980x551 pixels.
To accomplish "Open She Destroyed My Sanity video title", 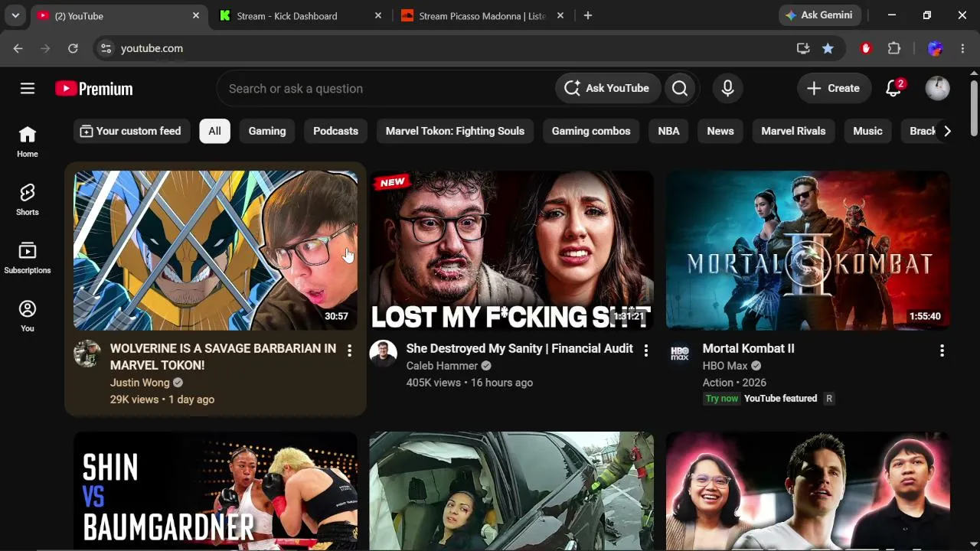I will [x=519, y=349].
